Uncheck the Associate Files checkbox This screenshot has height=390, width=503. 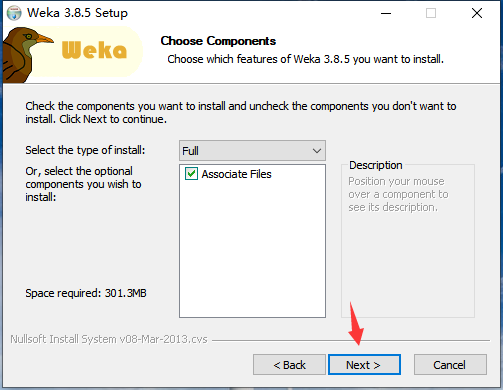click(191, 174)
